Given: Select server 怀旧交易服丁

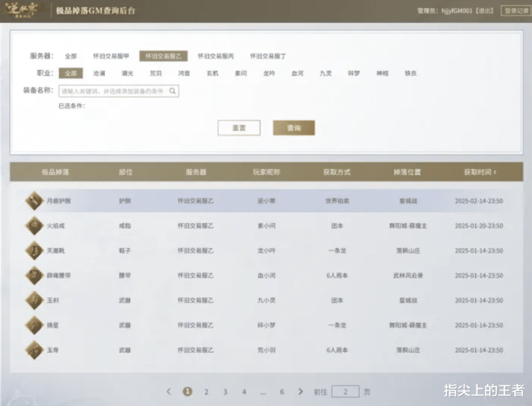Looking at the screenshot, I should pyautogui.click(x=268, y=56).
